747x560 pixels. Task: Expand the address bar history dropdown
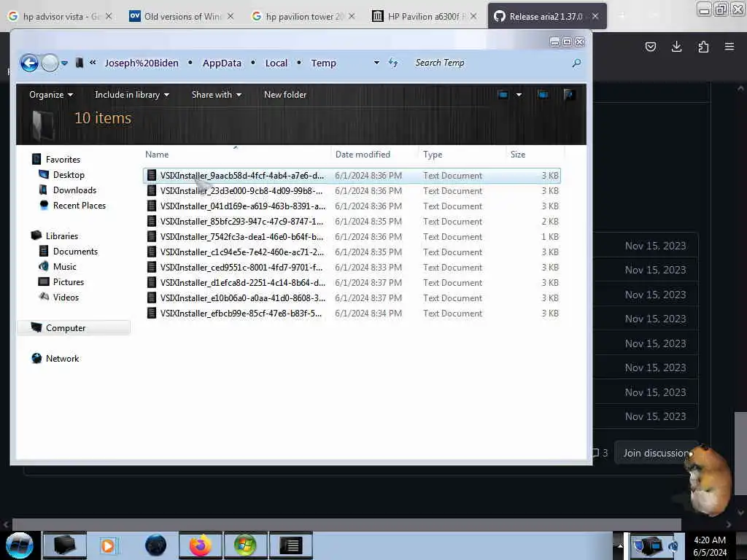coord(376,63)
